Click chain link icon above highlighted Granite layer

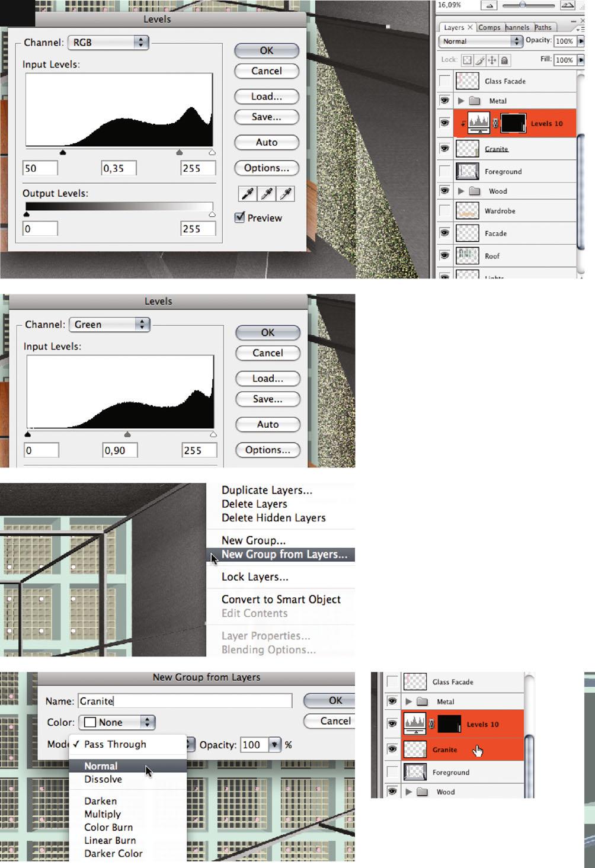[431, 724]
